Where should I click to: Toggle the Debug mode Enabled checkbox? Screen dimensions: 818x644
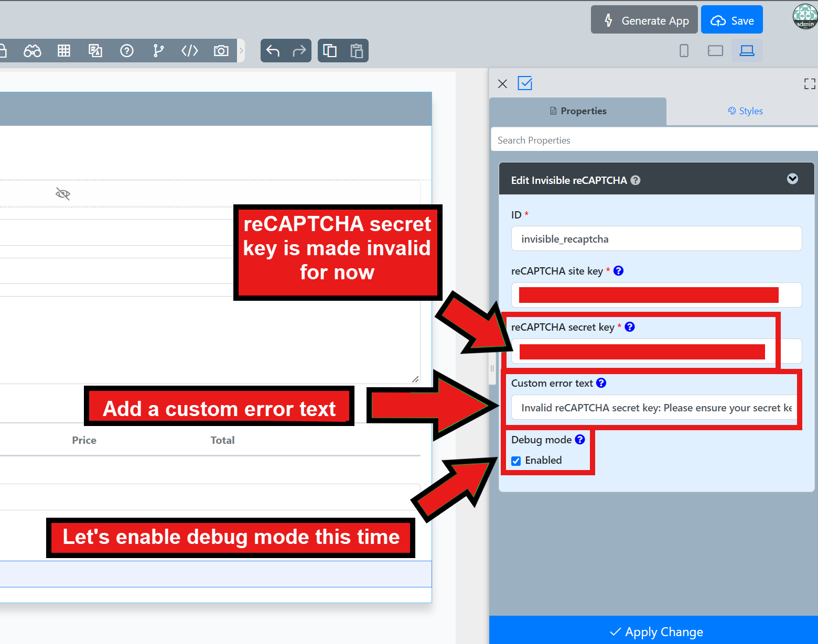516,461
